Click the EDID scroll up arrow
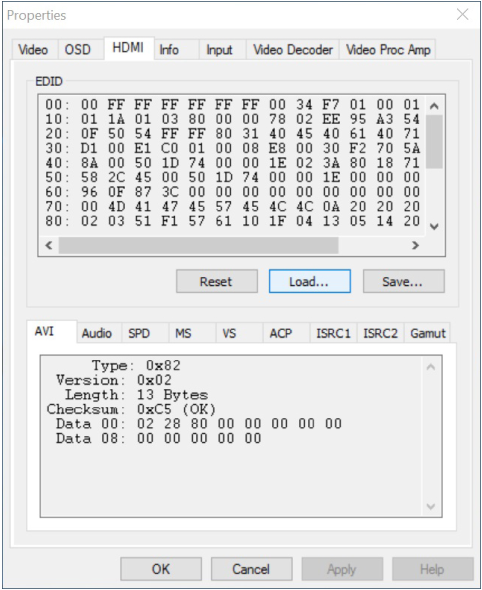The image size is (482, 590). [434, 106]
